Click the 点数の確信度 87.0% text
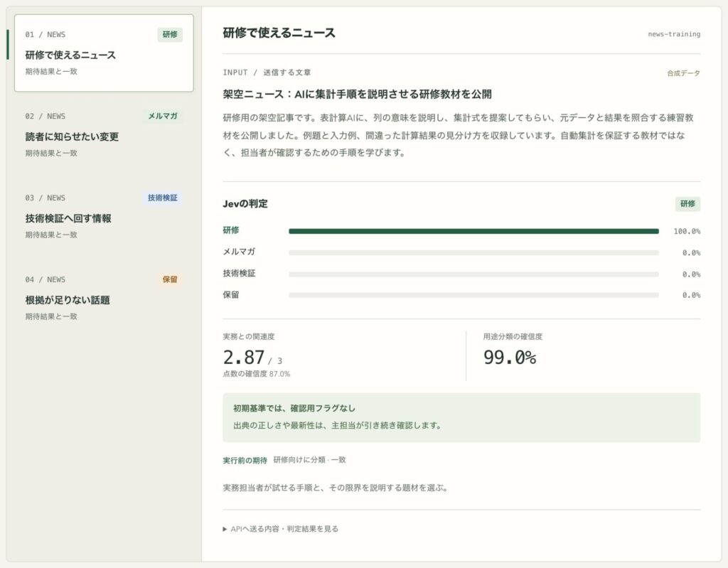 [x=256, y=374]
